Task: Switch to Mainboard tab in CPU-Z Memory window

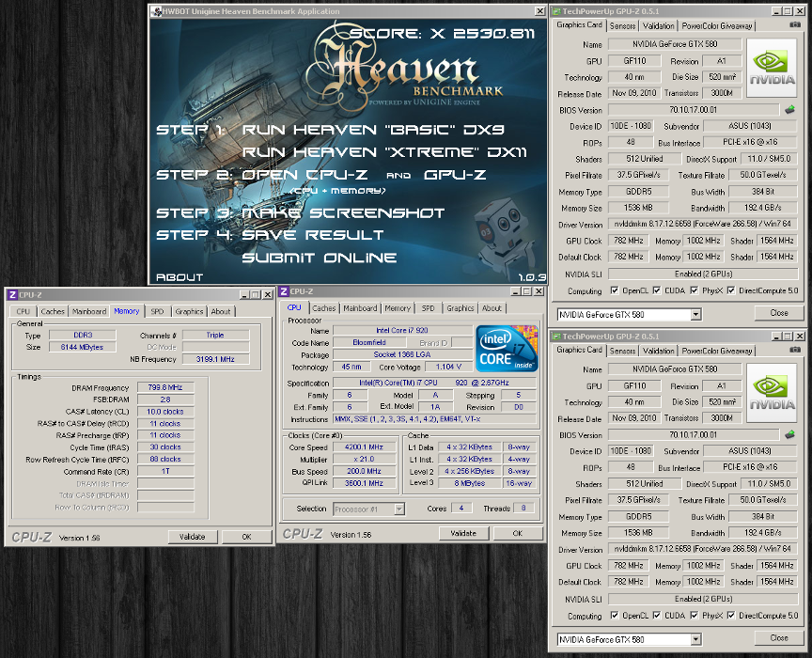Action: 89,311
